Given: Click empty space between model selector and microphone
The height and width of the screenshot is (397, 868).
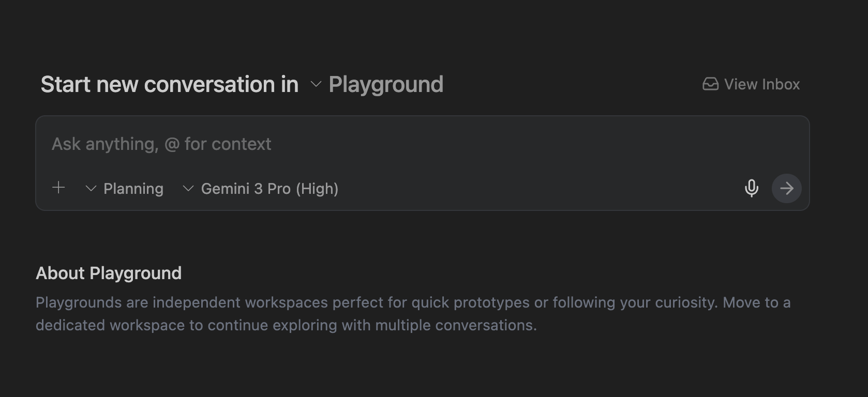Looking at the screenshot, I should click(x=538, y=189).
